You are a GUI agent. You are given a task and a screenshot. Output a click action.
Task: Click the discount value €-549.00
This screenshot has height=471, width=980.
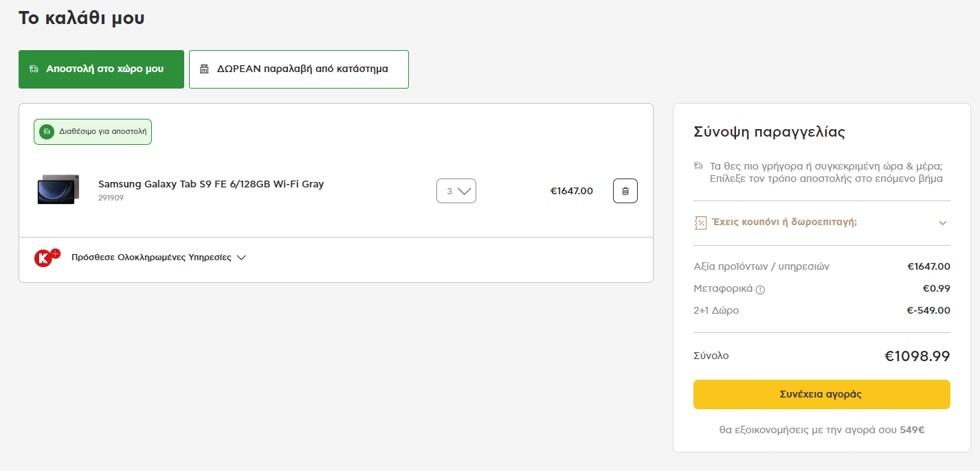[x=928, y=310]
